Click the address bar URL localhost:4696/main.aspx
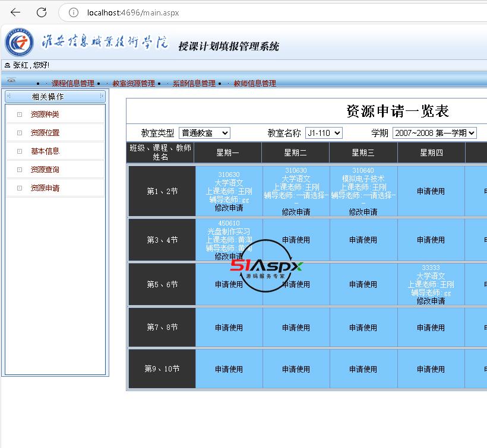Viewport: 487px width, 448px height. point(133,12)
